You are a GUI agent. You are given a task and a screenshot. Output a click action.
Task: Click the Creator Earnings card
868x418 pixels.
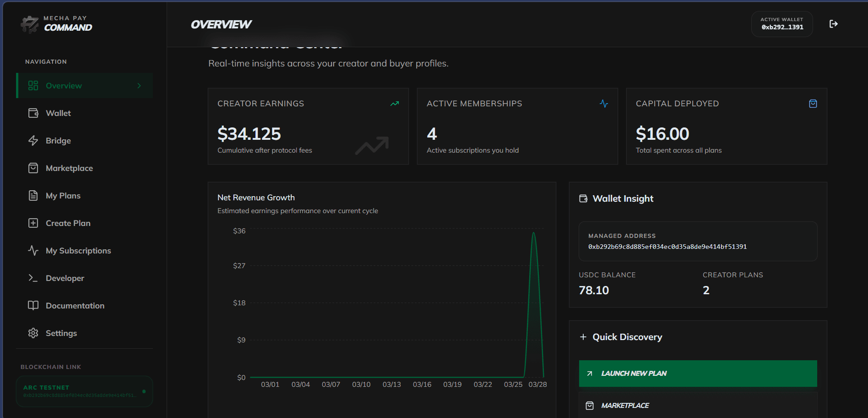click(x=308, y=126)
